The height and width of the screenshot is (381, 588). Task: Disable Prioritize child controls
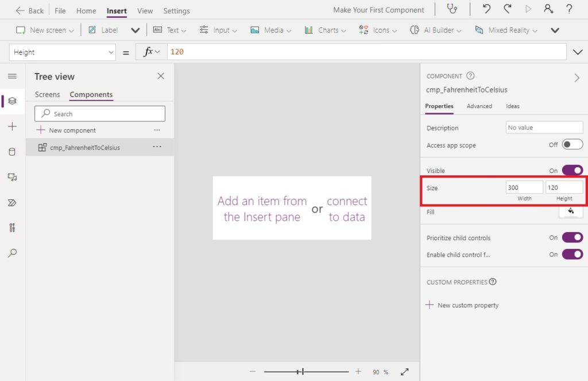pos(571,237)
